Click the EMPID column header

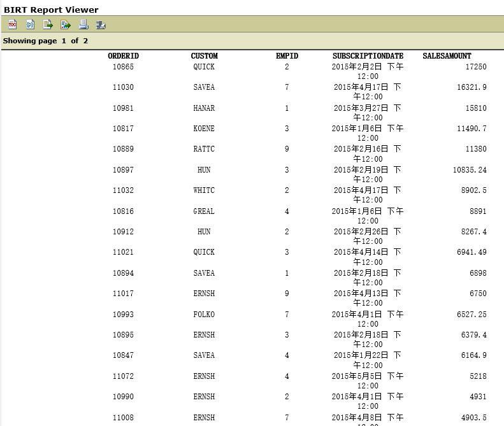click(287, 56)
